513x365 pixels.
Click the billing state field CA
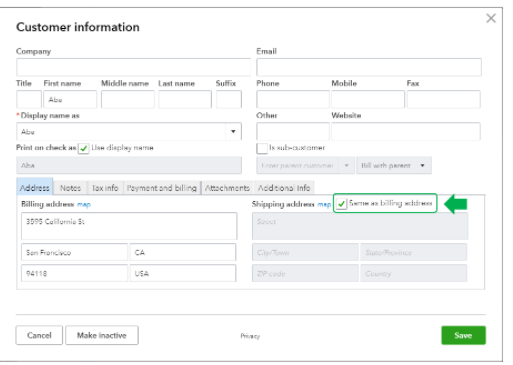click(183, 252)
